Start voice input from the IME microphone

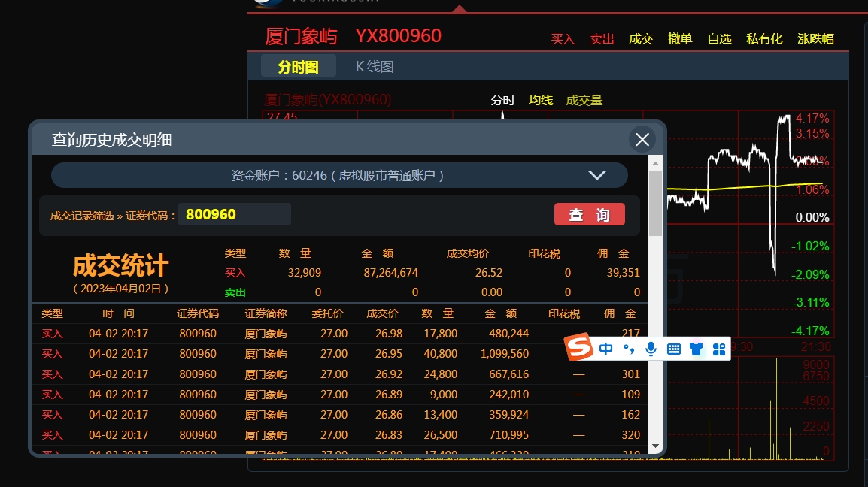click(651, 349)
